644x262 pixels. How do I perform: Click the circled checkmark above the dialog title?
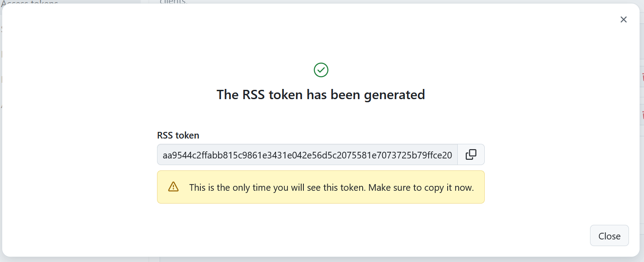pos(321,69)
